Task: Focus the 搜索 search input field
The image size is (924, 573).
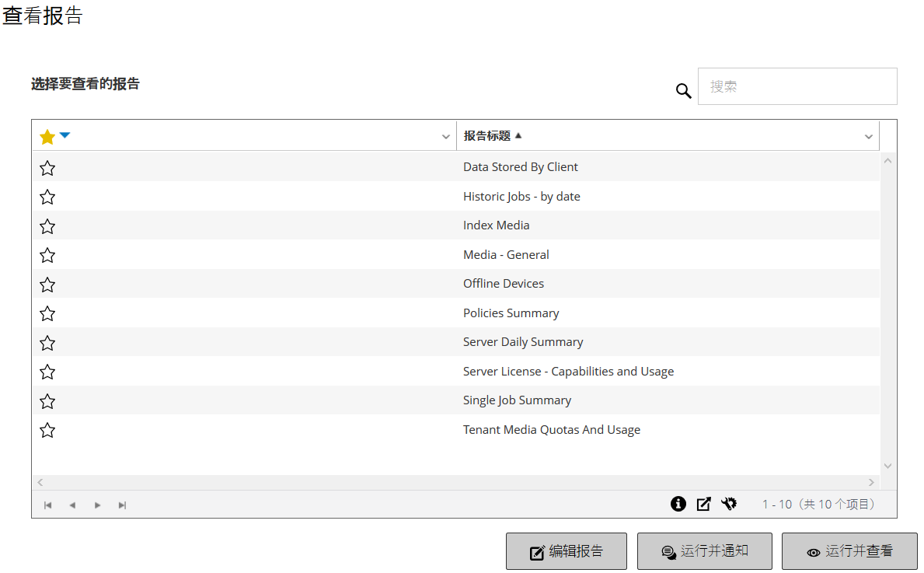Action: point(797,86)
